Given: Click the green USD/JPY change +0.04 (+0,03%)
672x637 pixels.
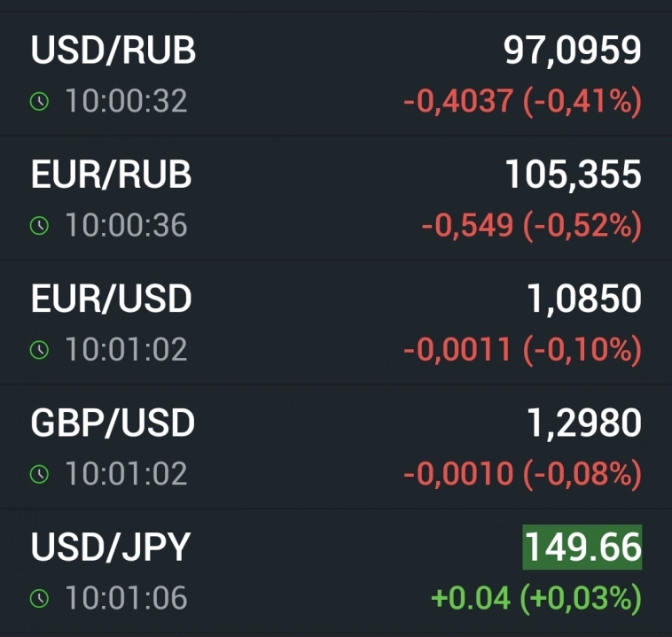Looking at the screenshot, I should 535,599.
